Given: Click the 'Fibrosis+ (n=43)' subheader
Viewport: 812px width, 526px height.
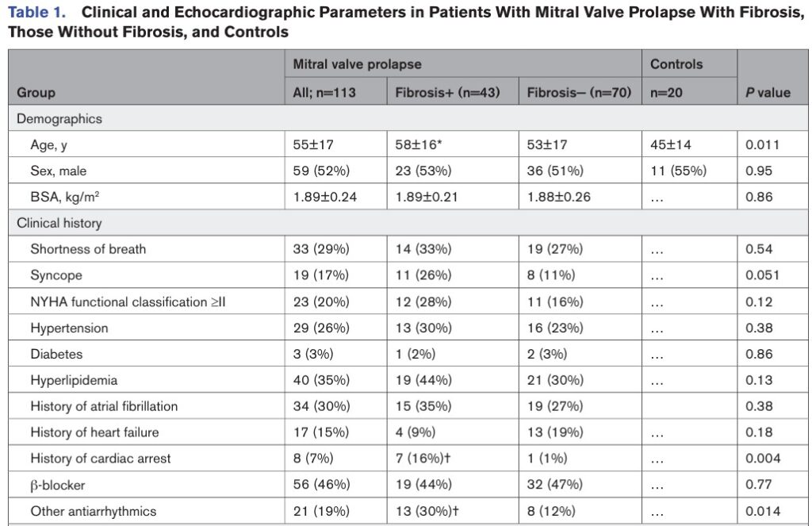Looking at the screenshot, I should pos(447,93).
